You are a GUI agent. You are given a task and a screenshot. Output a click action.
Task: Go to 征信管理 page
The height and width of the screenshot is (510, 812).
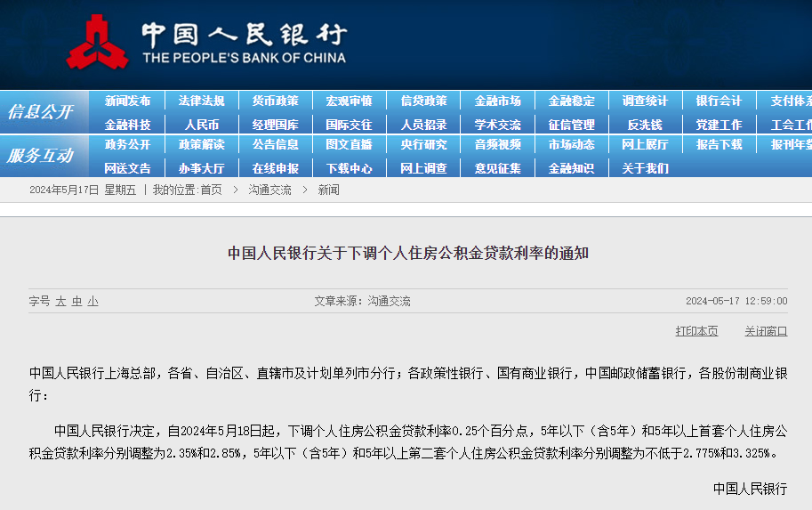point(572,125)
